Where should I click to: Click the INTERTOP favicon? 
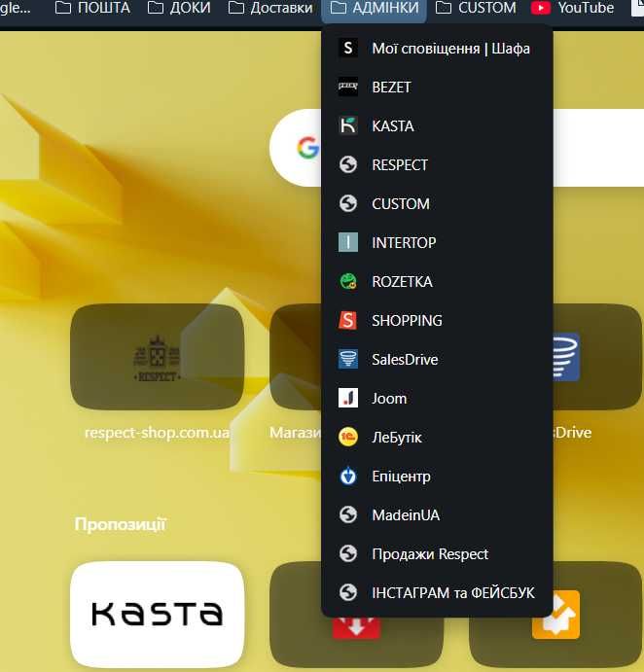[348, 242]
